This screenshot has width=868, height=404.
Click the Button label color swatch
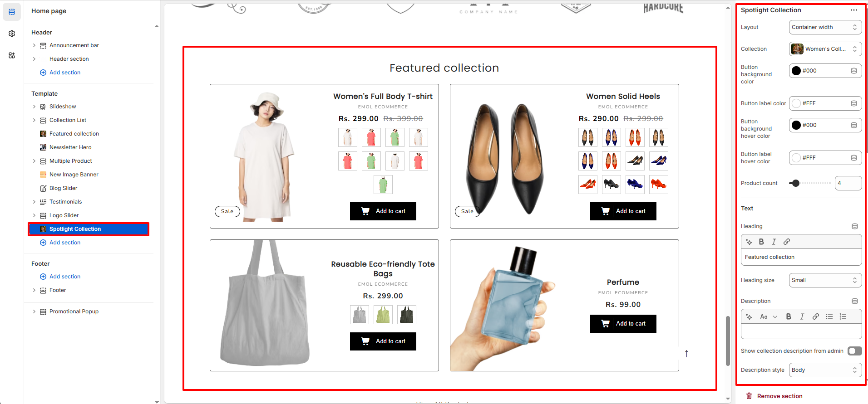click(x=796, y=103)
